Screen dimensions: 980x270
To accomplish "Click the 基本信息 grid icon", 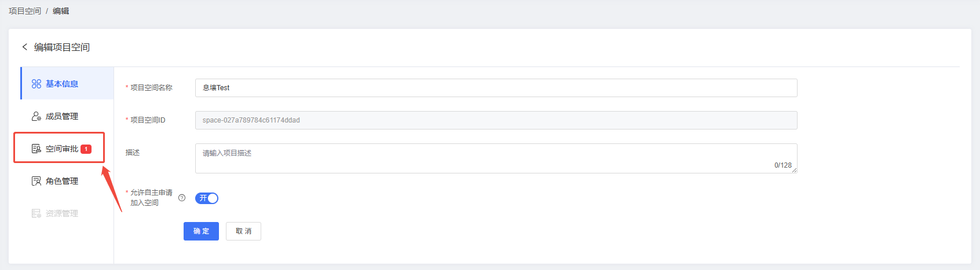I will tap(36, 84).
